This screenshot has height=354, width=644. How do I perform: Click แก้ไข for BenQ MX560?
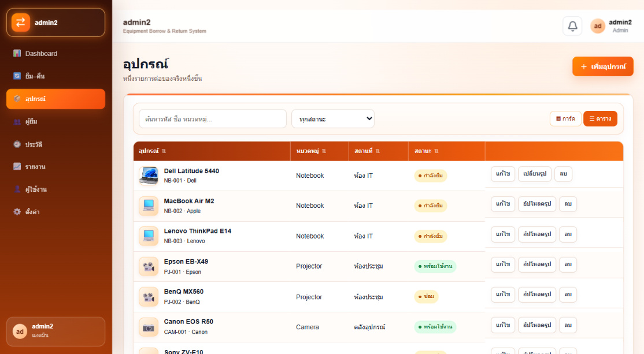[503, 295]
